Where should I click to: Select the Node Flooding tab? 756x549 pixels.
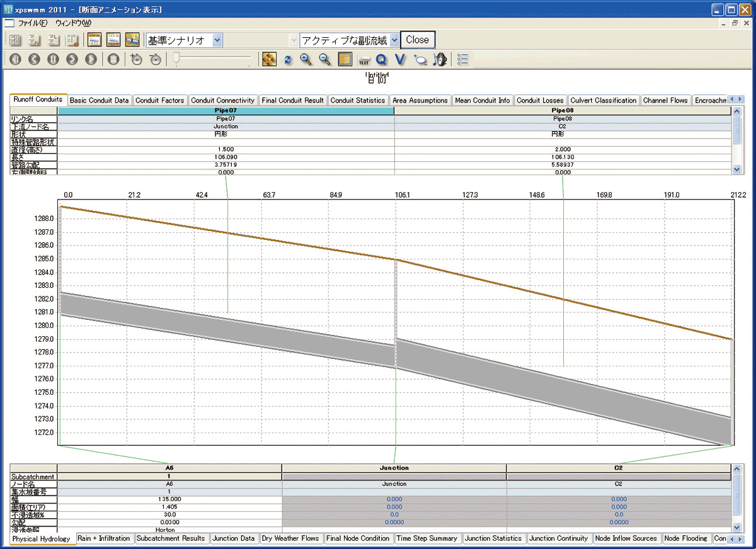click(x=686, y=538)
